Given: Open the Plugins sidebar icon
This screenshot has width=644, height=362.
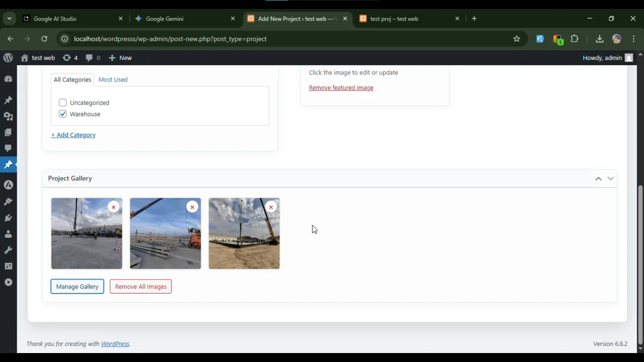Looking at the screenshot, I should coord(8,218).
